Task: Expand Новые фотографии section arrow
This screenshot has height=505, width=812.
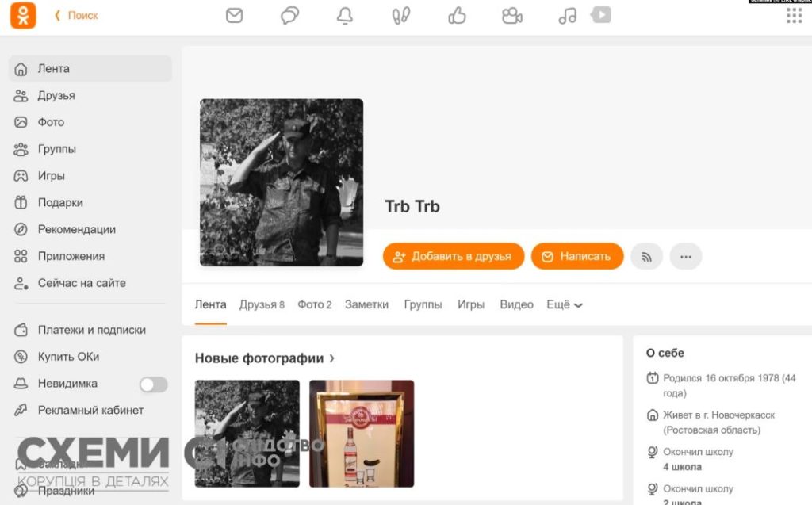Action: [332, 358]
